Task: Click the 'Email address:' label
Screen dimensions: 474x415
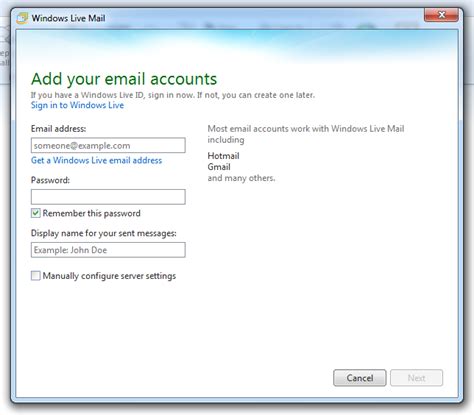Action: pos(58,129)
